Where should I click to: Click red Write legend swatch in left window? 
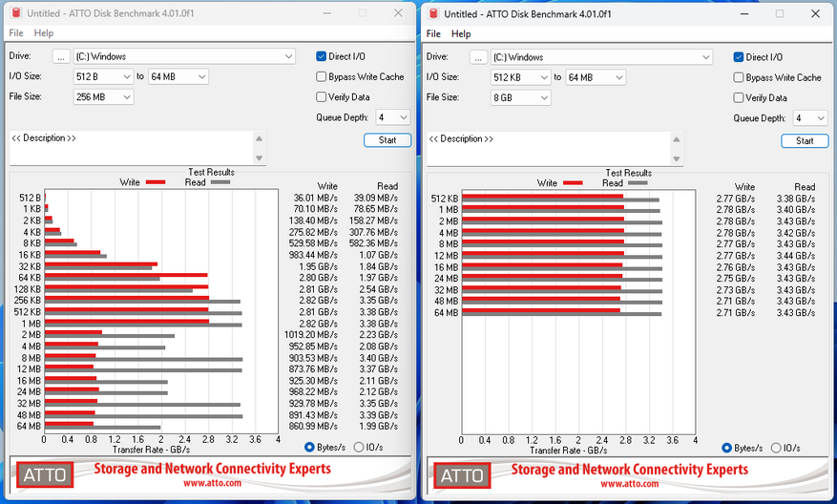point(156,182)
